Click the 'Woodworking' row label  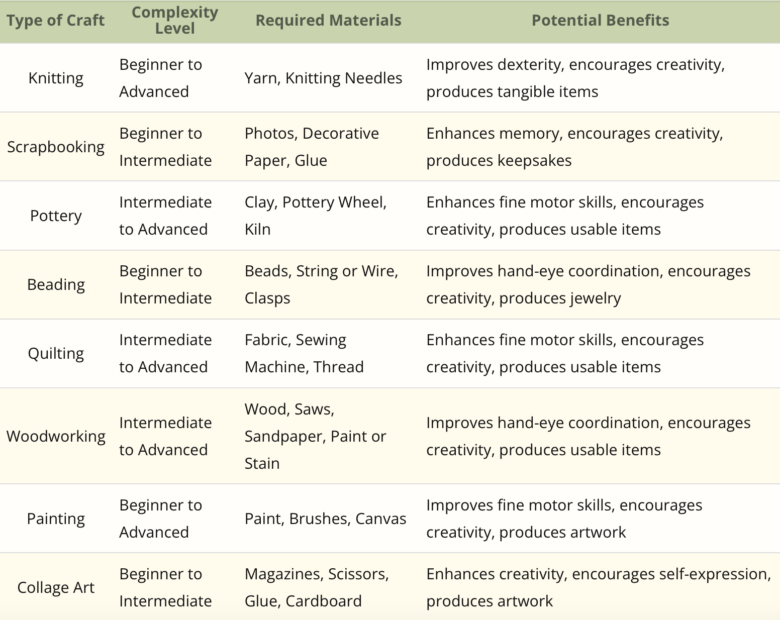(55, 437)
